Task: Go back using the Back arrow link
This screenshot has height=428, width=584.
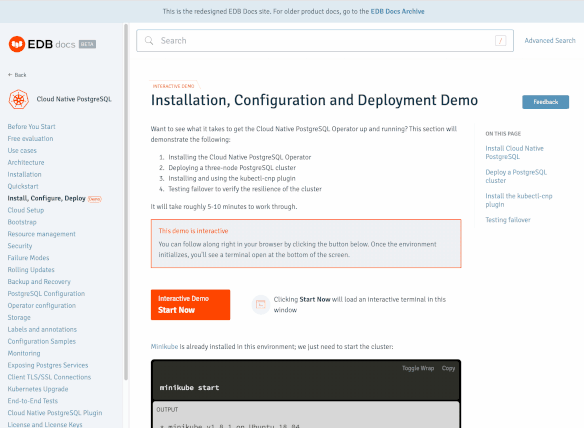Action: pos(17,75)
